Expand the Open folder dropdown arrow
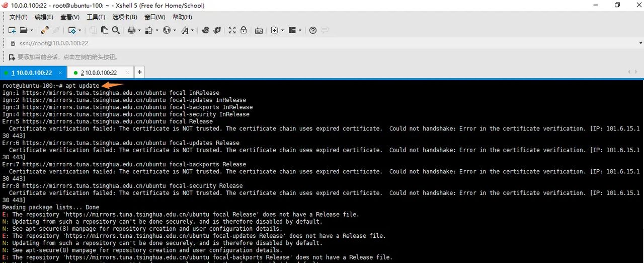The width and height of the screenshot is (644, 263). coord(31,30)
